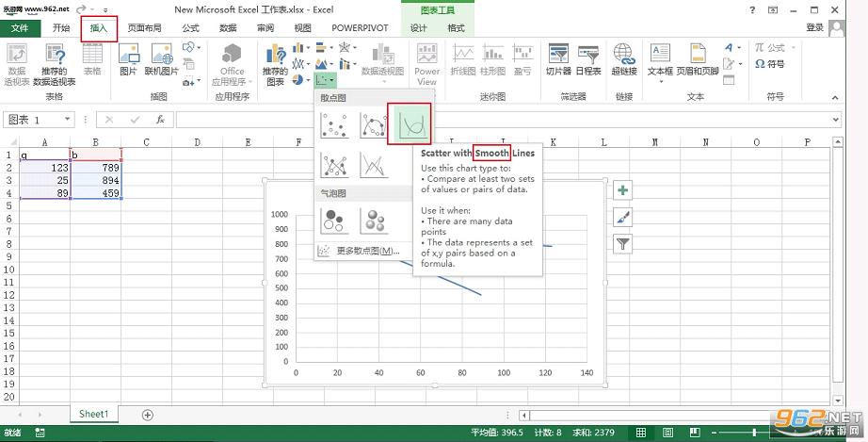Viewport: 868px width, 442px height.
Task: Open the signature line dropdown in 文本 group
Action: coord(732,64)
